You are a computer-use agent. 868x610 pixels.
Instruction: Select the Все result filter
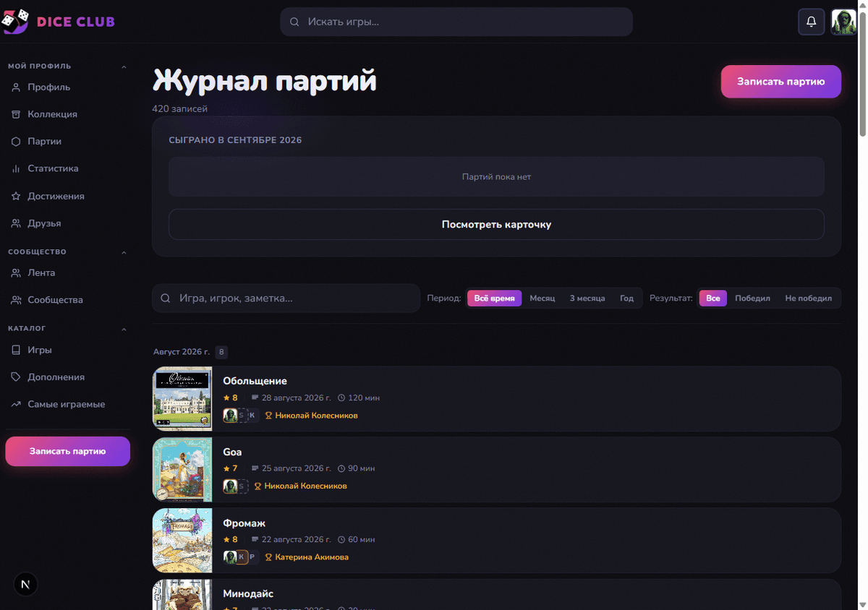pyautogui.click(x=713, y=298)
